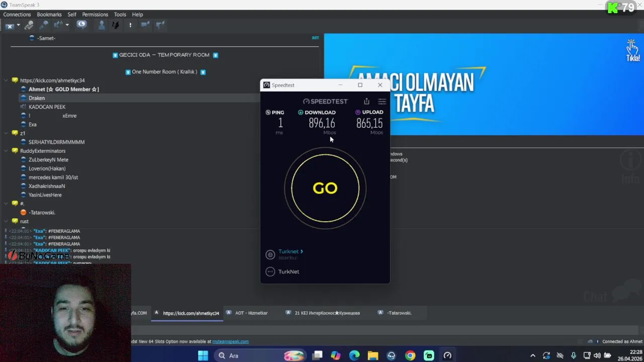Select user xEmre

(x=69, y=116)
